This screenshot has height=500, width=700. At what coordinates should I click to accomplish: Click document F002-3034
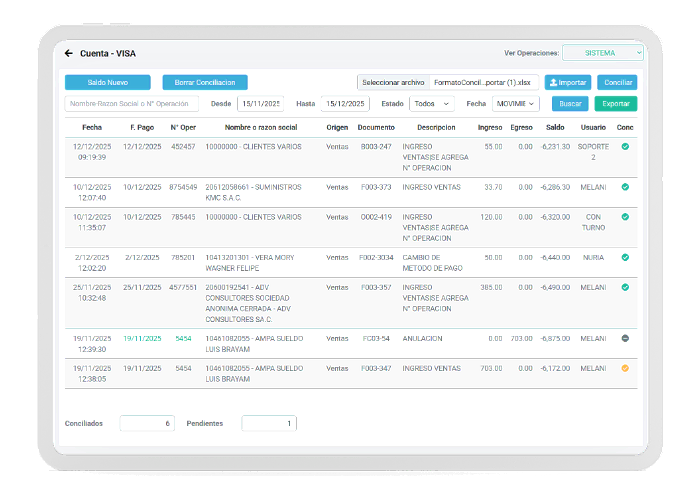(376, 258)
